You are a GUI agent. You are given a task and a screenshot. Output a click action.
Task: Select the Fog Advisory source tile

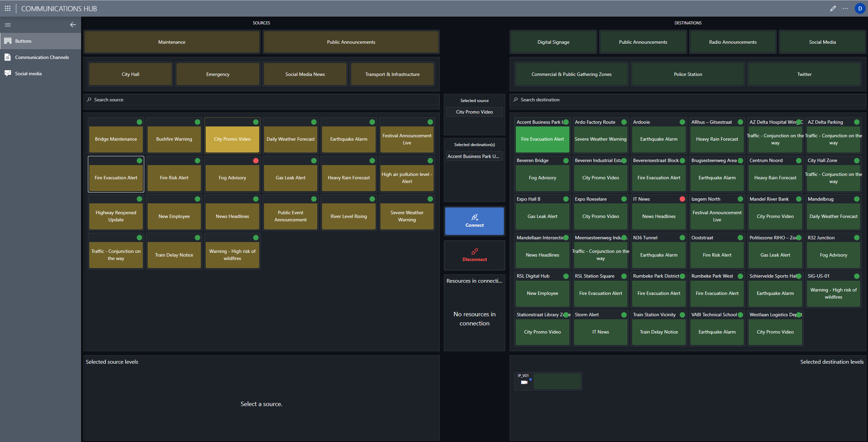click(232, 178)
